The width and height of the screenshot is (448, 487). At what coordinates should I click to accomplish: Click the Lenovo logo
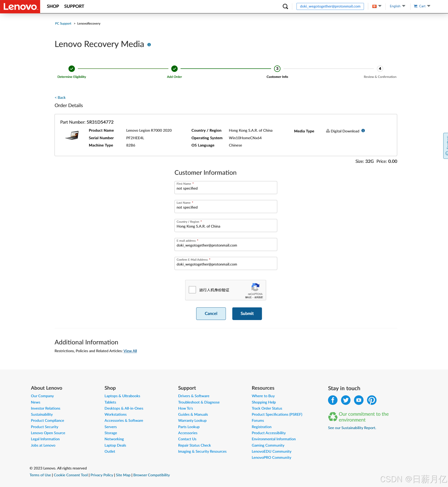[x=20, y=7]
